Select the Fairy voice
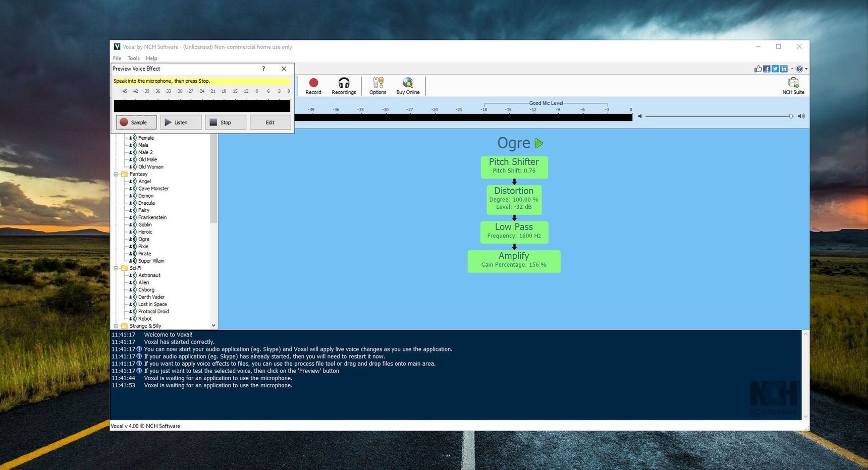Image resolution: width=868 pixels, height=470 pixels. pos(144,210)
